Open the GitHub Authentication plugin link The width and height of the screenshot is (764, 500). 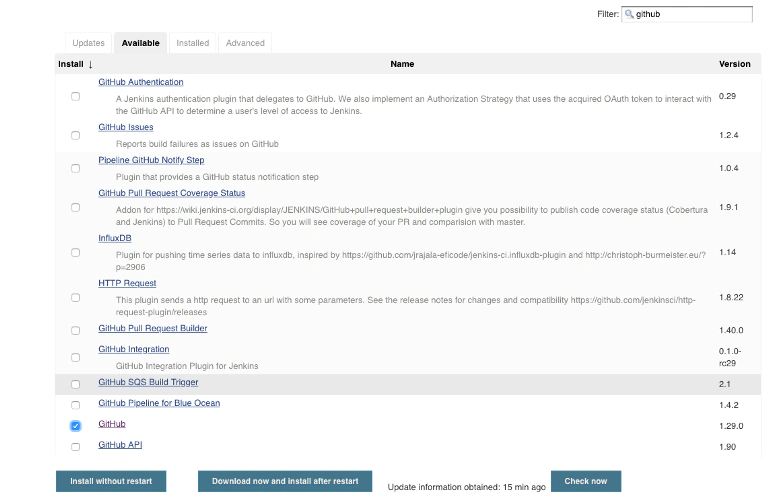click(141, 82)
